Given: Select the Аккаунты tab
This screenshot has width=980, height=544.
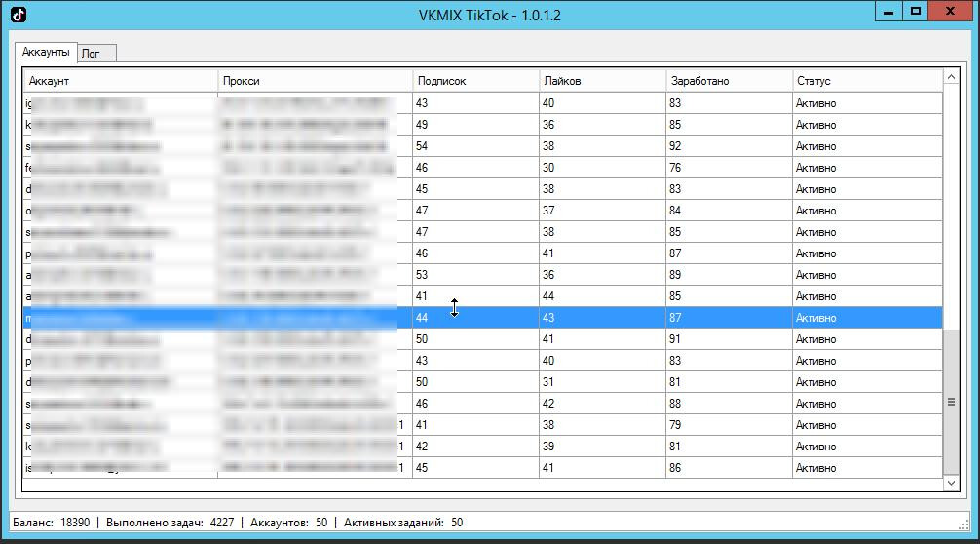Looking at the screenshot, I should point(46,52).
